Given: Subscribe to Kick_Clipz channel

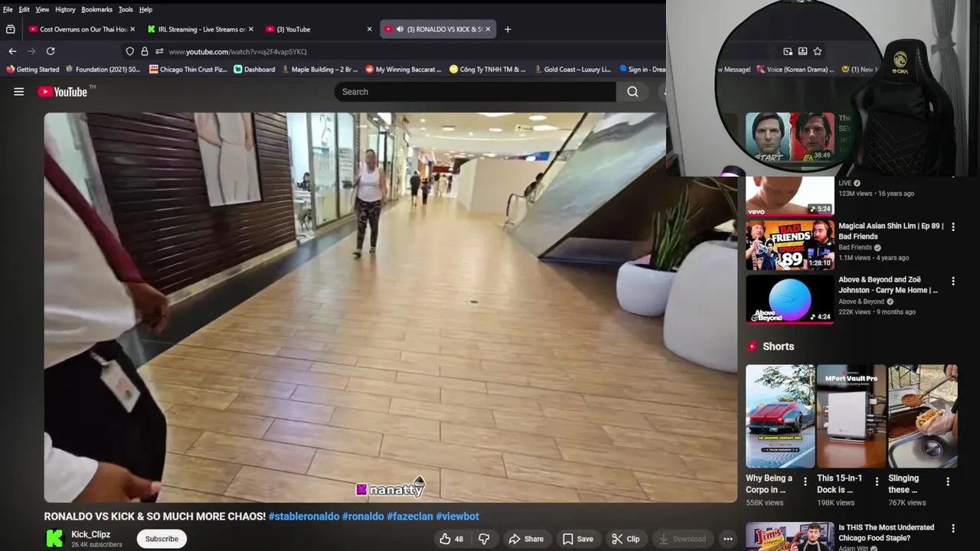Looking at the screenshot, I should tap(162, 539).
